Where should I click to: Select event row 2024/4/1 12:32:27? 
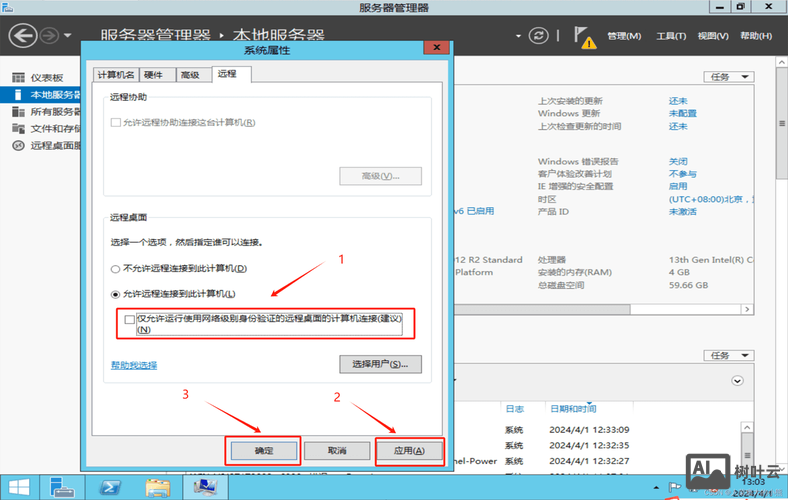[x=596, y=461]
